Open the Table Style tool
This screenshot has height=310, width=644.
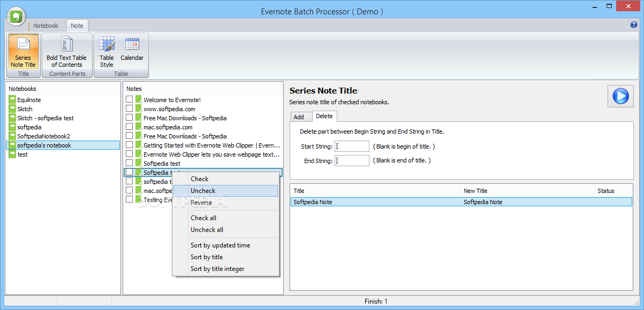107,52
